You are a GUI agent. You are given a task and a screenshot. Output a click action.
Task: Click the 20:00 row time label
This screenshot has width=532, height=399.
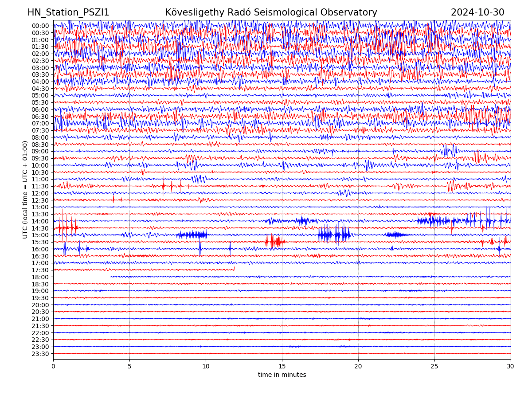coord(40,305)
